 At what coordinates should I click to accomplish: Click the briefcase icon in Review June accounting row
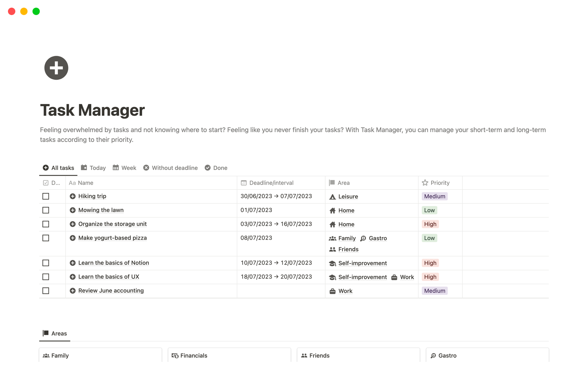[332, 291]
